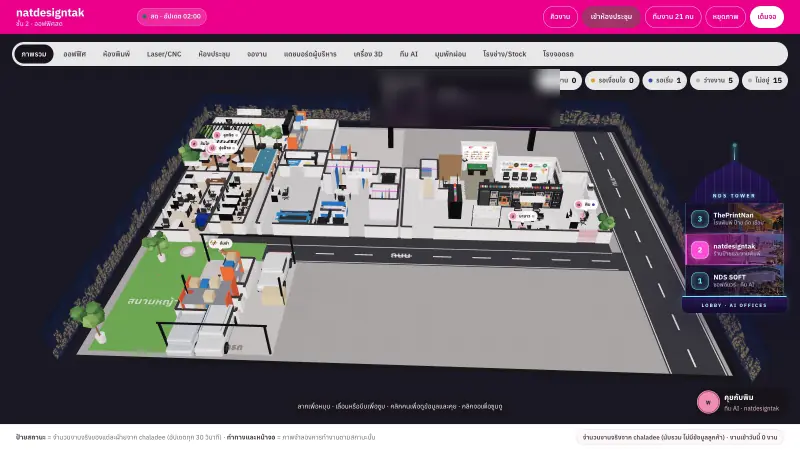Open the คุยกับพิม chat avatar
The width and height of the screenshot is (800, 450).
click(x=708, y=402)
